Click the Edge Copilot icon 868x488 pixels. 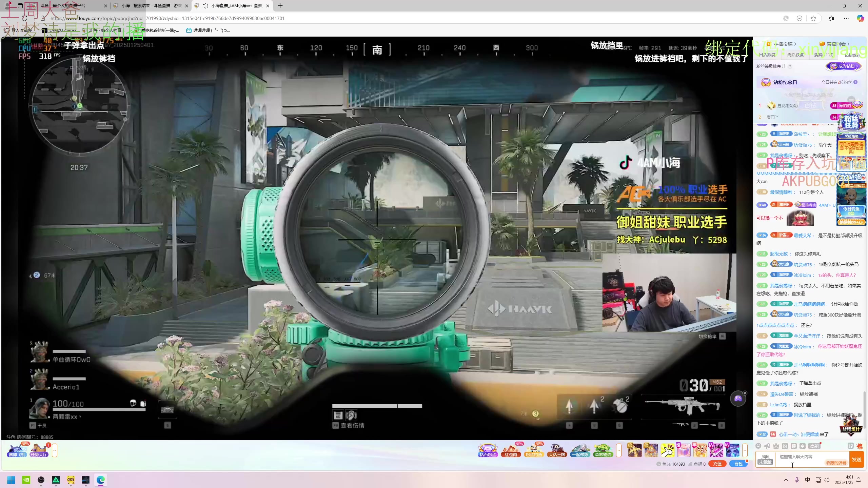860,18
